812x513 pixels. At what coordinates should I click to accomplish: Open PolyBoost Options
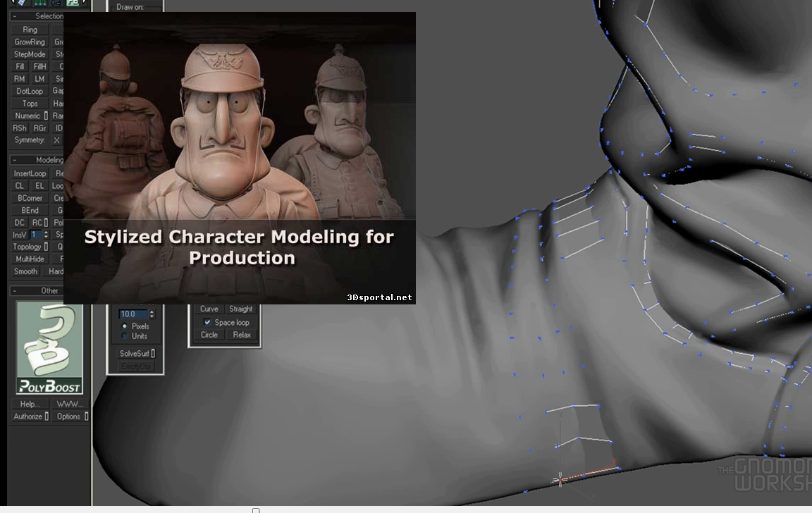tap(70, 416)
